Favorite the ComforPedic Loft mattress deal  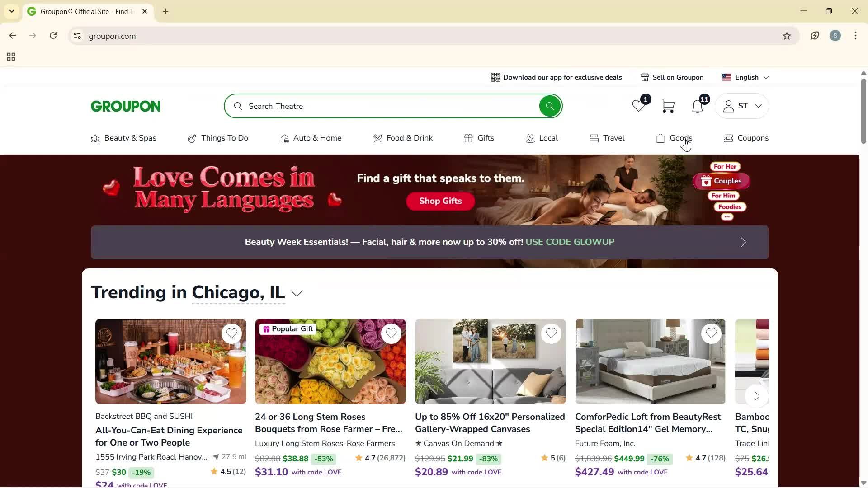tap(711, 334)
